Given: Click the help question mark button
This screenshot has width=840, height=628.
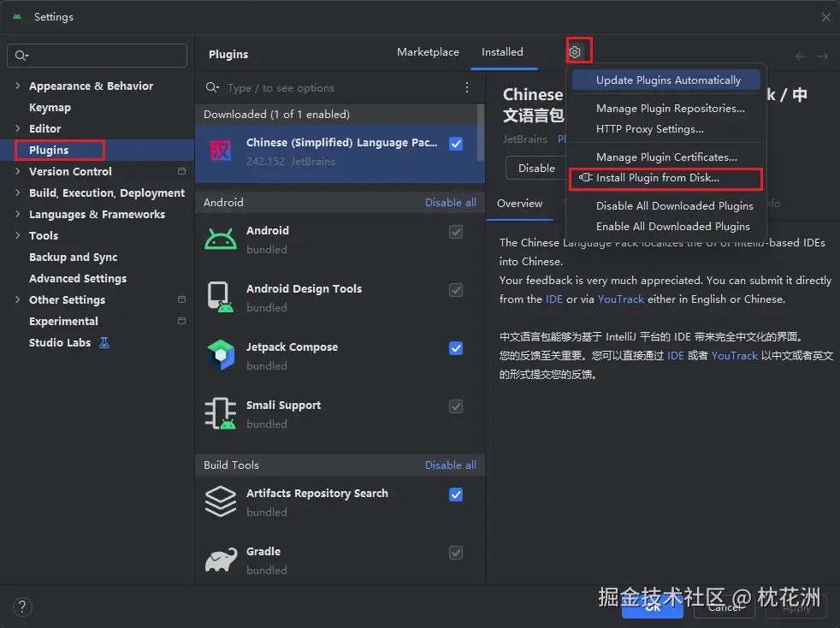Looking at the screenshot, I should [x=22, y=607].
